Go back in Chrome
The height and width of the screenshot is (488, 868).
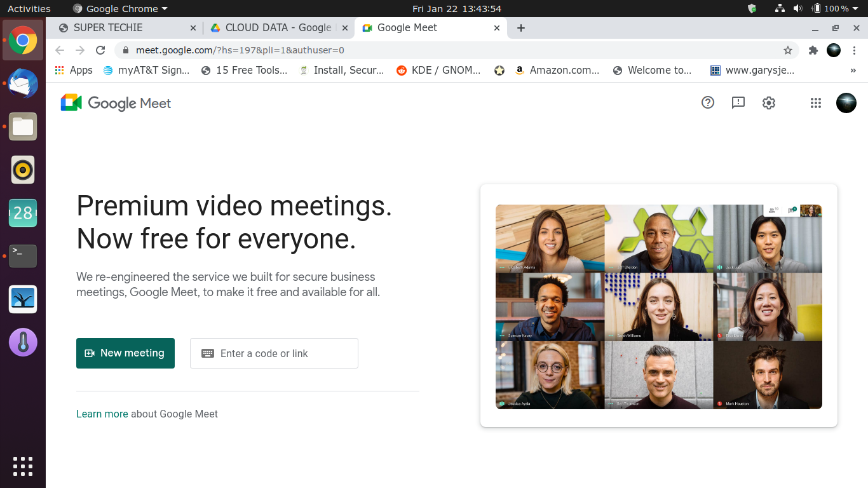point(60,50)
